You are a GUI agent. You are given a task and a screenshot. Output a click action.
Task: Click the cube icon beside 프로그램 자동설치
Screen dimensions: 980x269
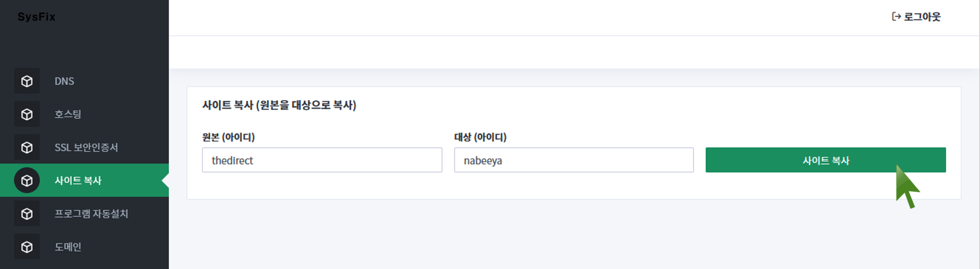point(27,214)
